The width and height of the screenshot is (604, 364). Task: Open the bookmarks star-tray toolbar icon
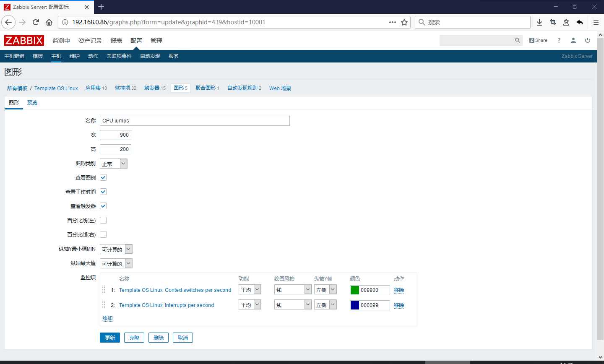566,22
